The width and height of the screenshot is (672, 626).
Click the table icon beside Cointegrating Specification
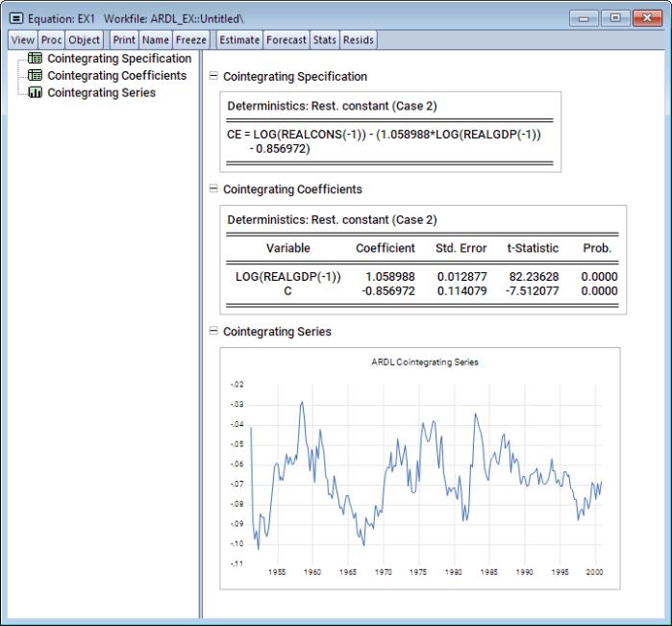coord(37,60)
